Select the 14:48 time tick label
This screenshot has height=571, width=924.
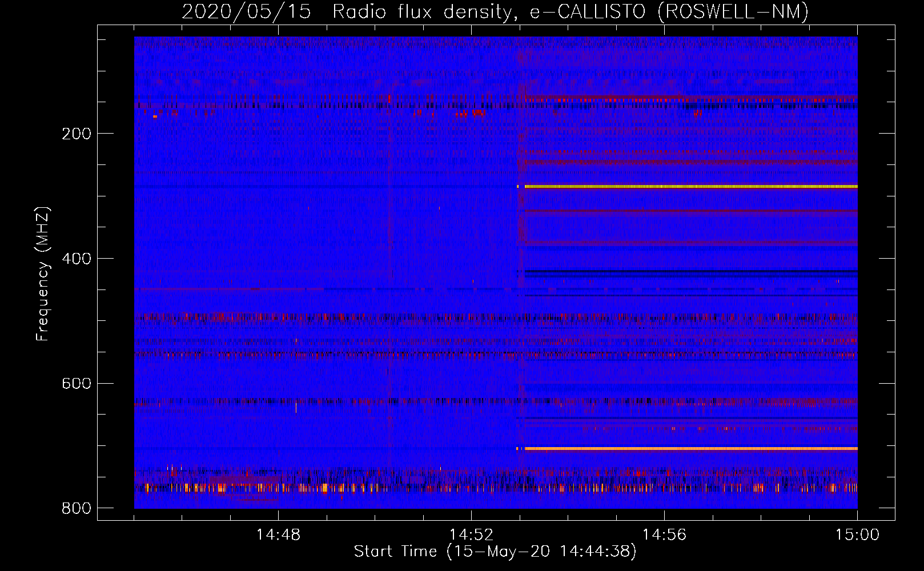click(x=278, y=535)
